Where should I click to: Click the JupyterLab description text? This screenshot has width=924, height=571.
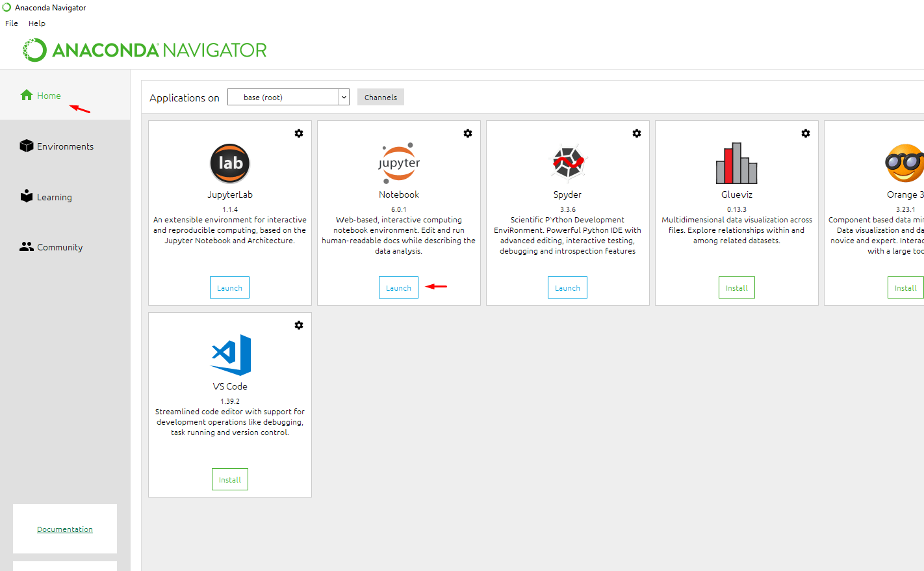point(230,230)
